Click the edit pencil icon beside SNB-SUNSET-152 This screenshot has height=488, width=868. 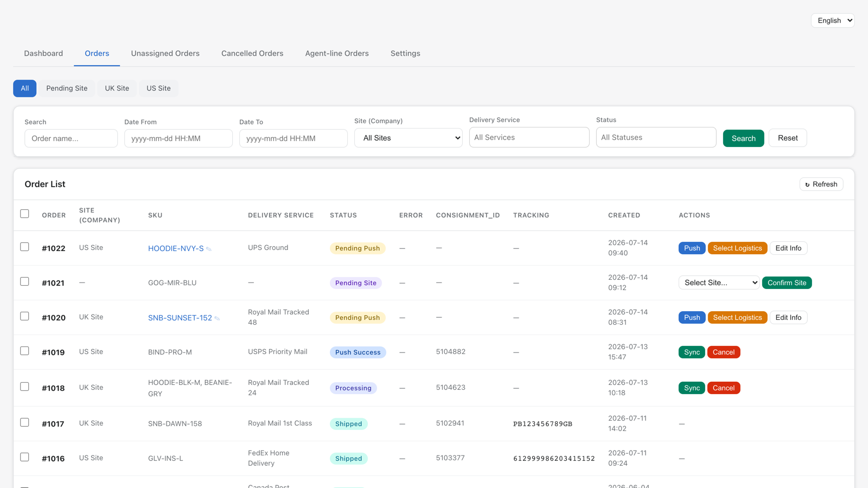click(217, 318)
